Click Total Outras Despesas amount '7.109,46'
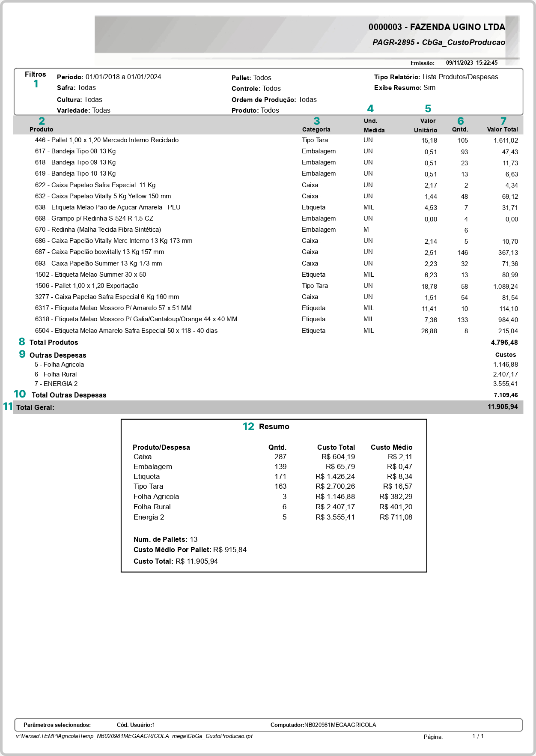Viewport: 536px width, 756px height. (506, 395)
